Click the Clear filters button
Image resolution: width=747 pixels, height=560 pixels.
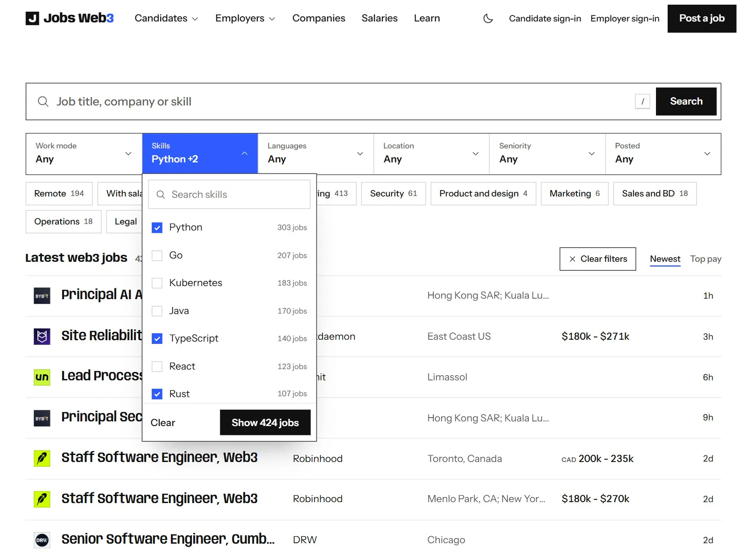click(598, 259)
